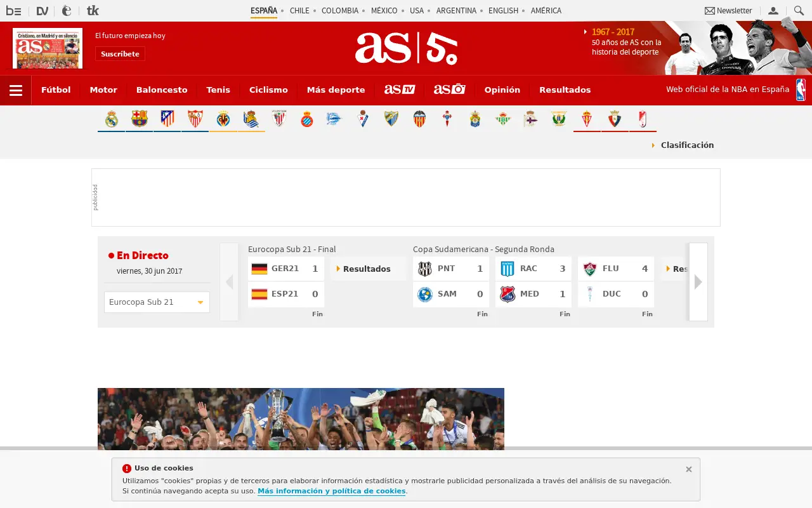Switch to the ENGLISH edition
The image size is (812, 508).
[x=503, y=11]
